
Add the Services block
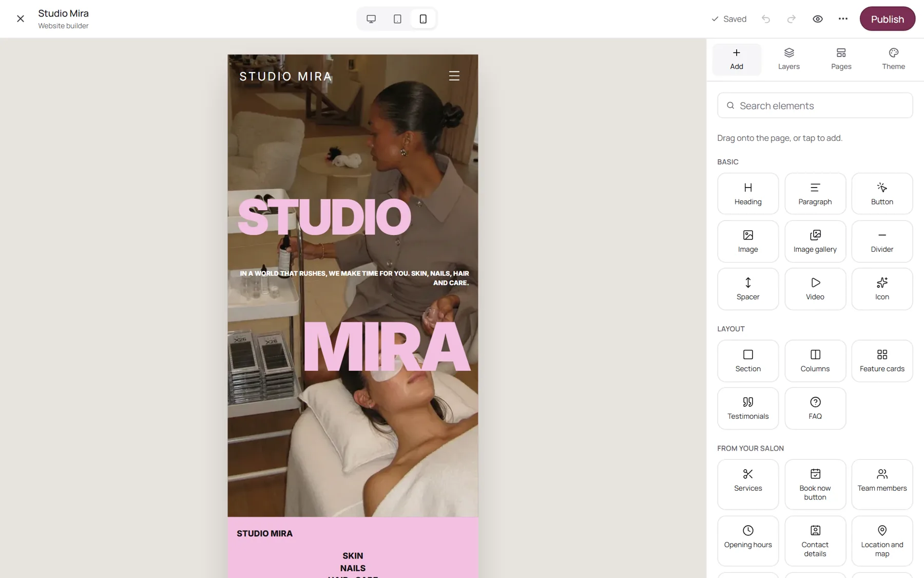tap(748, 484)
